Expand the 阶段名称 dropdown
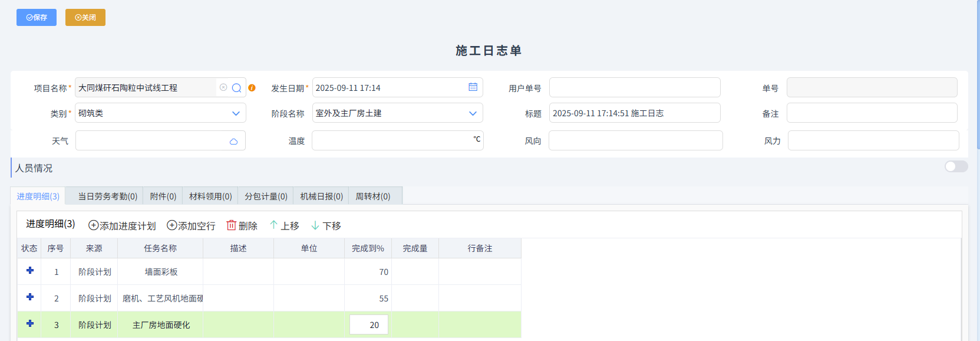This screenshot has height=341, width=980. click(473, 113)
